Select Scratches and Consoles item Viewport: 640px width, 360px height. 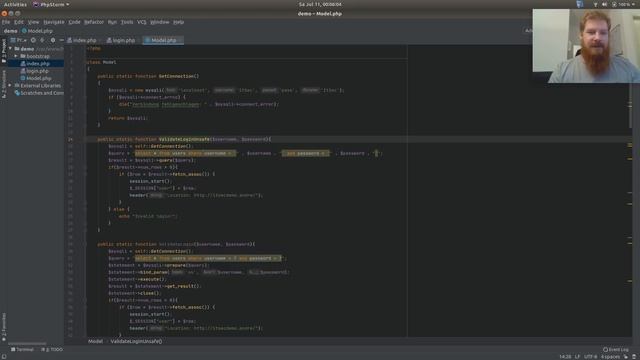click(39, 93)
